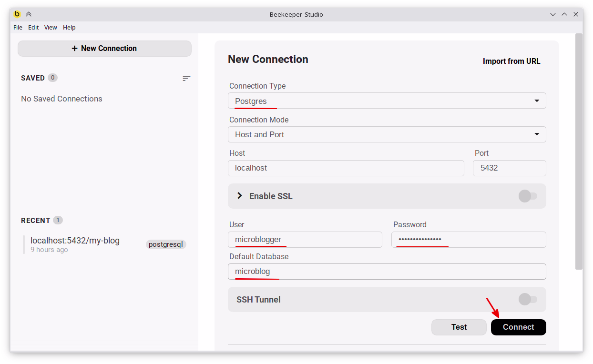Click the Connection Type dropdown arrow icon
The height and width of the screenshot is (364, 593).
tap(538, 101)
